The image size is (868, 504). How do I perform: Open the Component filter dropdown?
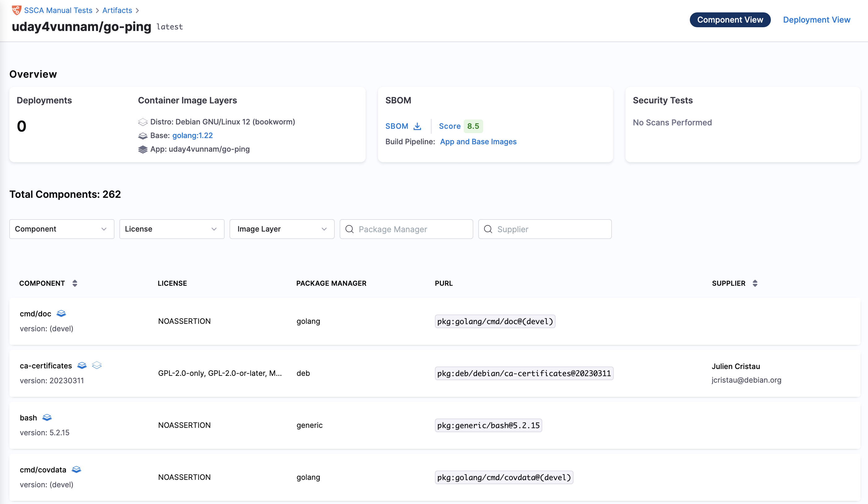(x=62, y=229)
